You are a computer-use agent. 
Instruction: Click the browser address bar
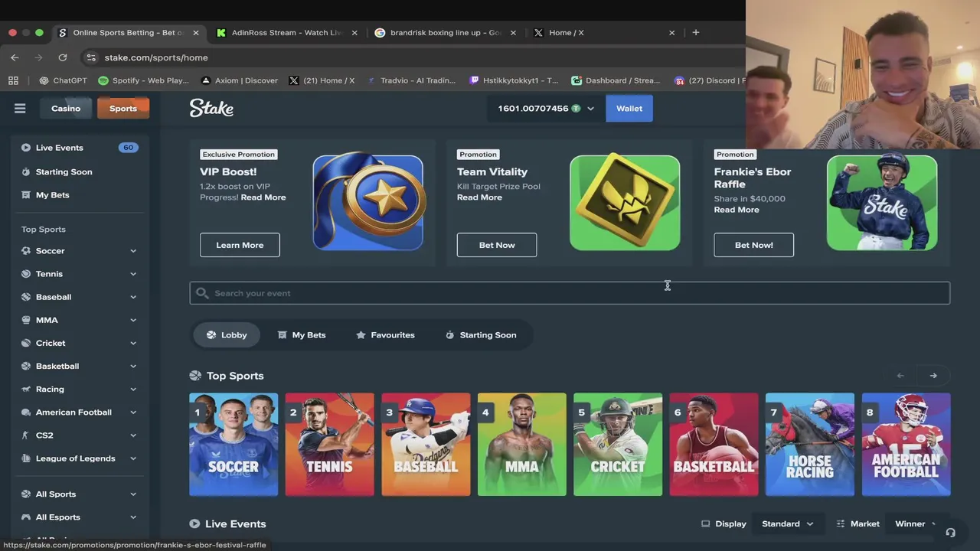(413, 57)
